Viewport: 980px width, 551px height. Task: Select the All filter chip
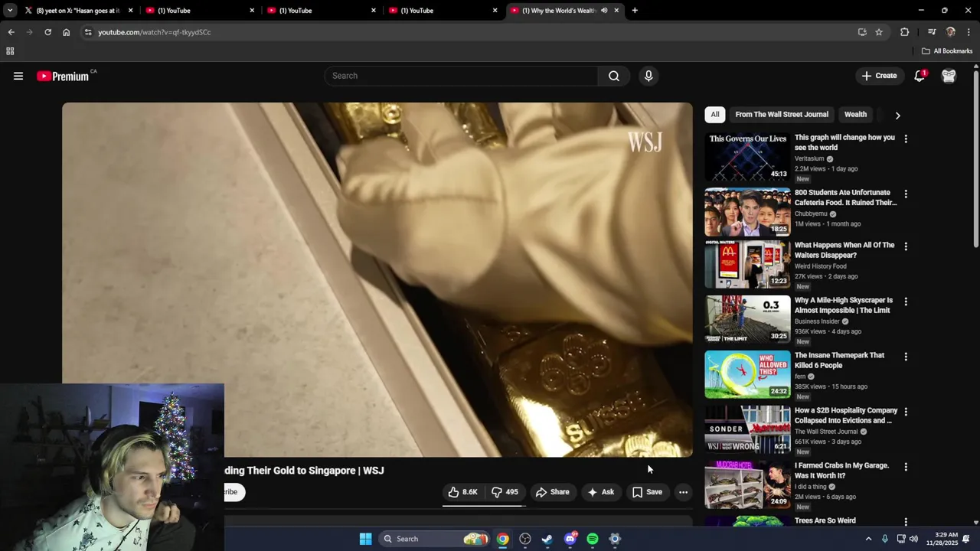coord(714,115)
